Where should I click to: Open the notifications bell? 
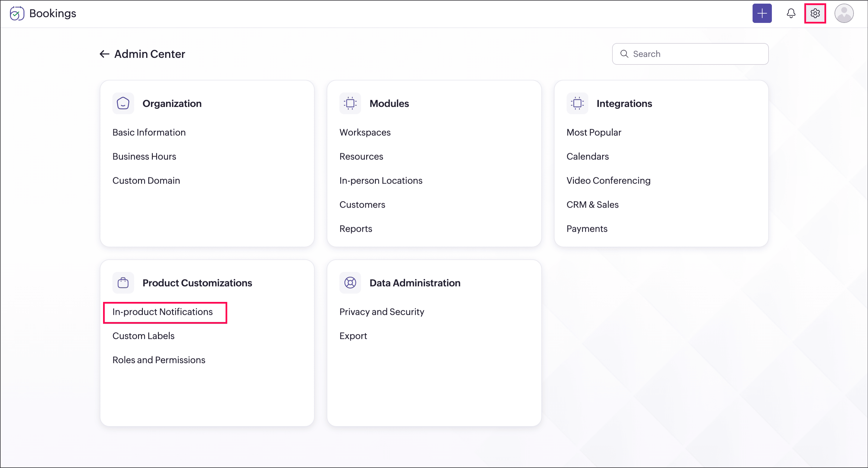791,14
